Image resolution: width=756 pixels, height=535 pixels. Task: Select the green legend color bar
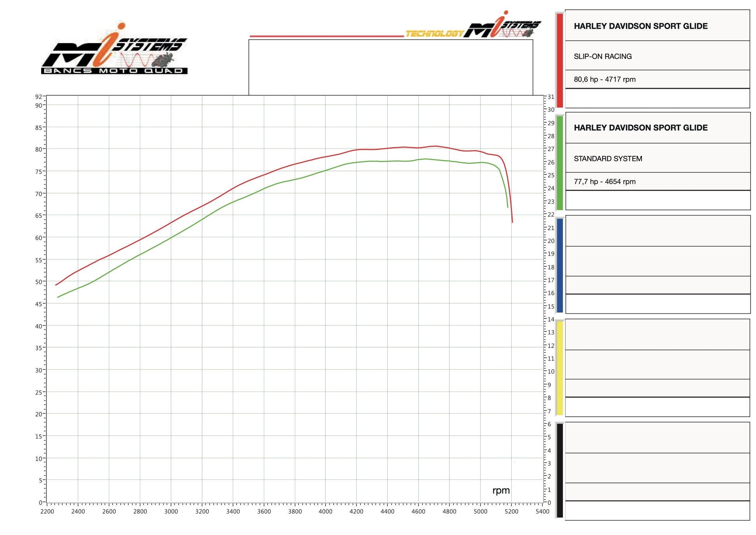click(560, 163)
